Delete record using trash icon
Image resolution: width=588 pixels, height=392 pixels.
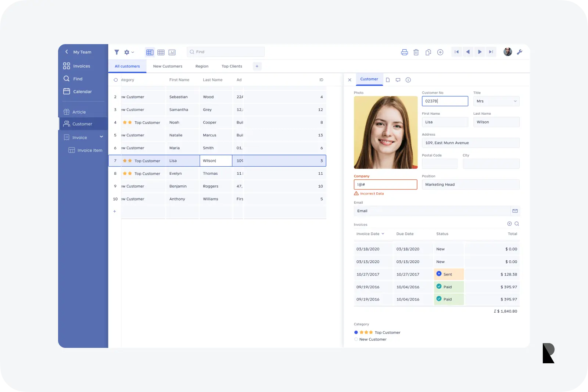(x=416, y=52)
